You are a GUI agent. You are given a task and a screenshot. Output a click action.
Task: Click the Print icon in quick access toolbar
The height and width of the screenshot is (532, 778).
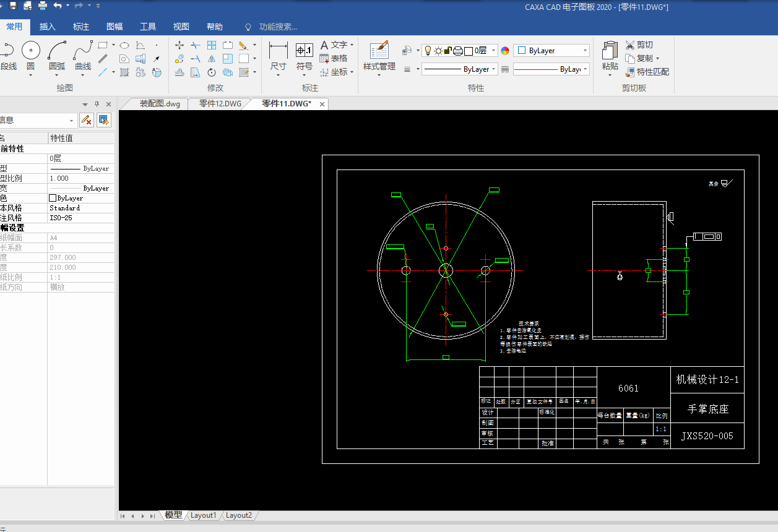[x=43, y=6]
